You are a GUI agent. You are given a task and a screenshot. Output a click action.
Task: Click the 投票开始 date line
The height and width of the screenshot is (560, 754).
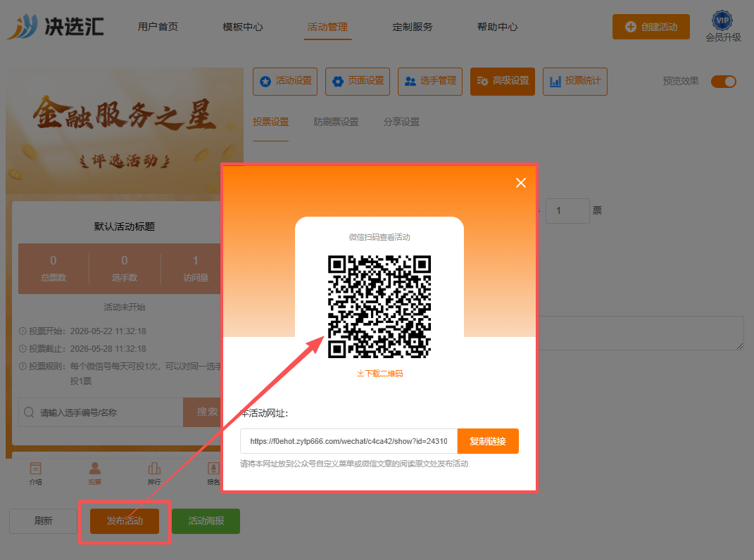pos(82,331)
